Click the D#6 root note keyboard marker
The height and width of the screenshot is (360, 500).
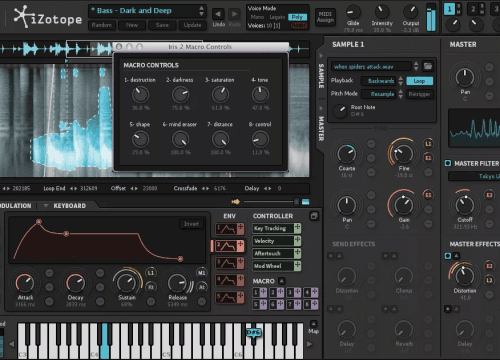[254, 333]
